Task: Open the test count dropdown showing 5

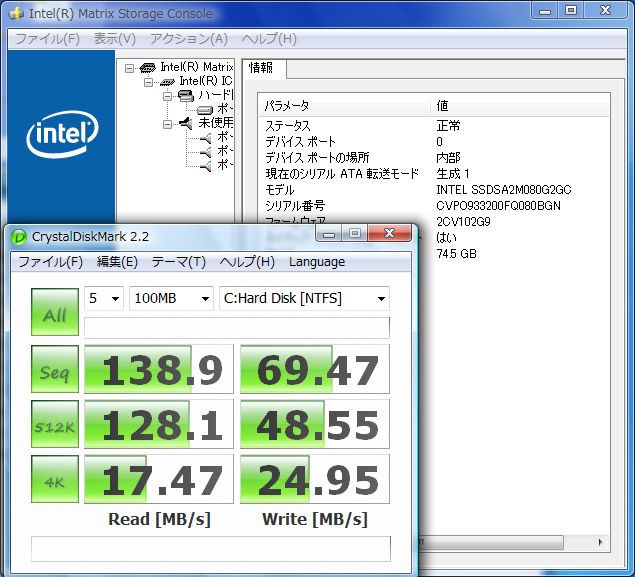Action: tap(104, 298)
